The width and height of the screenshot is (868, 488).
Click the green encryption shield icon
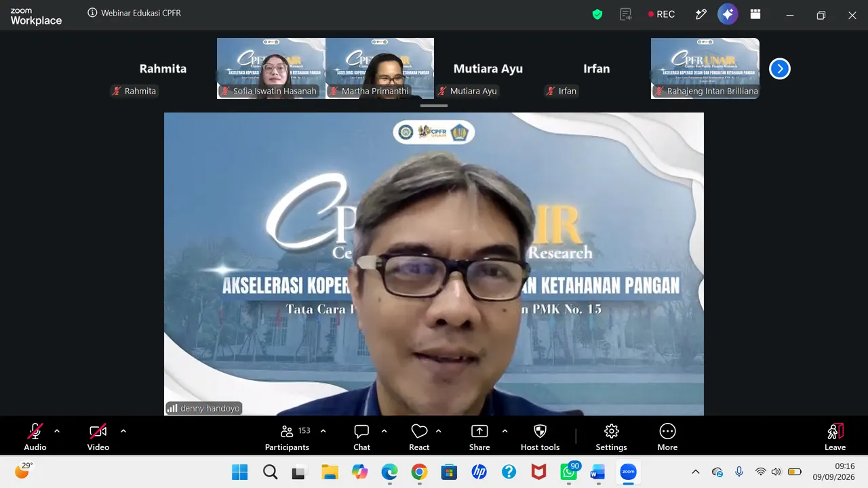pos(597,14)
